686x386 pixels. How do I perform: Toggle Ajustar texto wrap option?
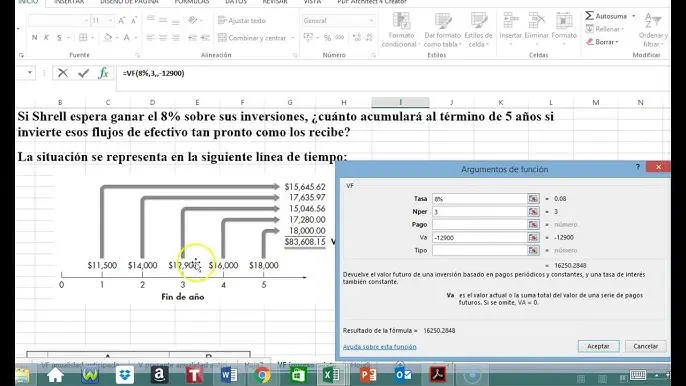[x=242, y=21]
